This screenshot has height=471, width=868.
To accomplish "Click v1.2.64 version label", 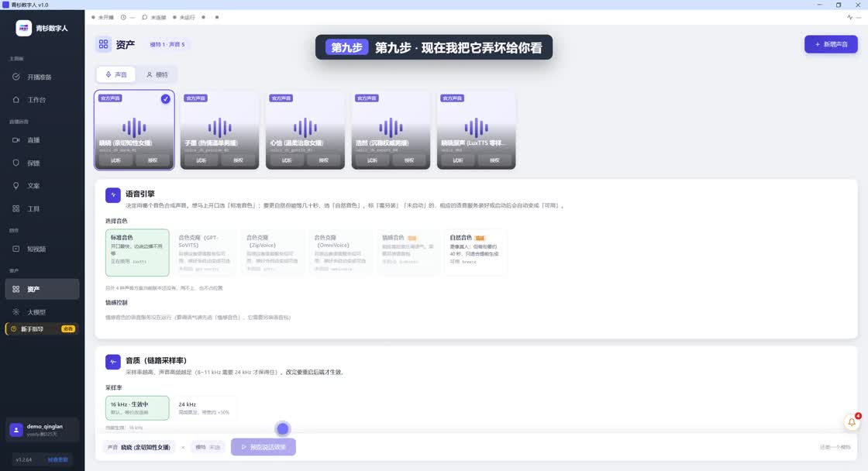I will (x=24, y=460).
